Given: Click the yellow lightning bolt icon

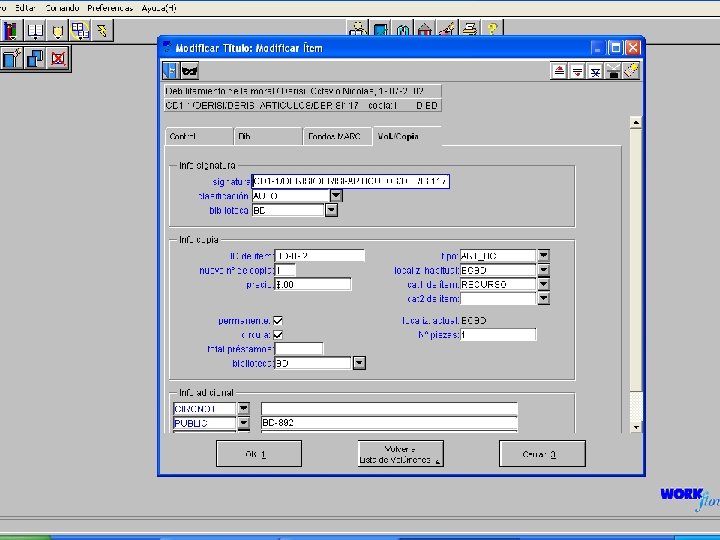Looking at the screenshot, I should pyautogui.click(x=102, y=31).
